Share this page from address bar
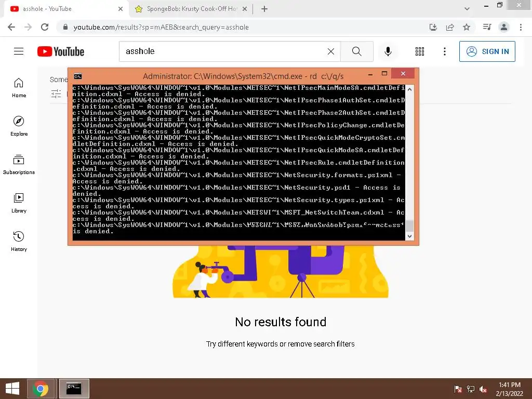This screenshot has height=399, width=532. [x=450, y=27]
